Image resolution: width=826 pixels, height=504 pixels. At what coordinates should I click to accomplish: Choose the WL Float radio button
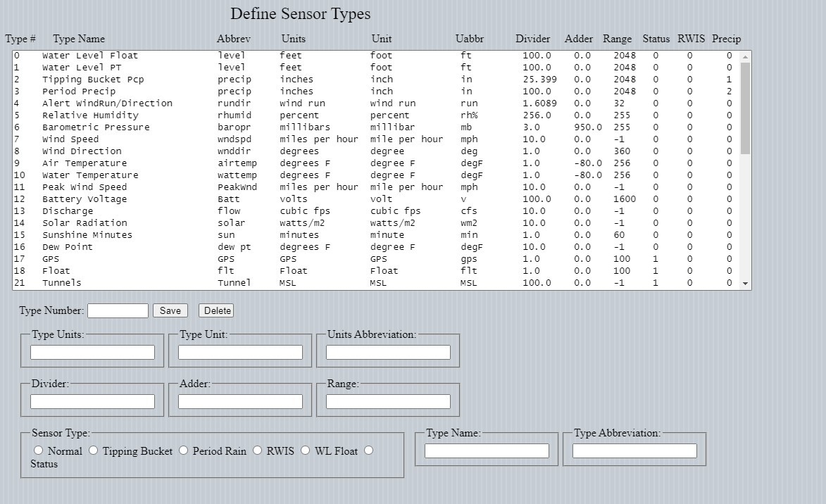click(306, 451)
